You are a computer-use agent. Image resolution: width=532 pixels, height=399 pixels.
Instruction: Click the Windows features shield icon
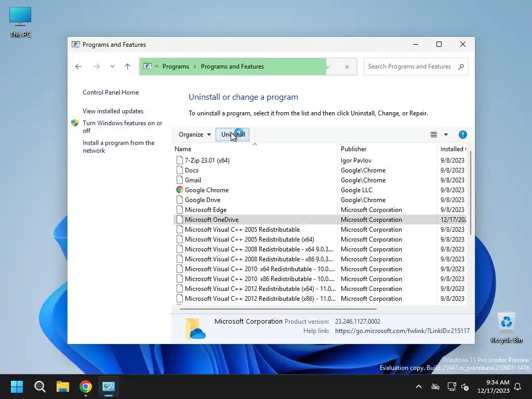click(75, 123)
